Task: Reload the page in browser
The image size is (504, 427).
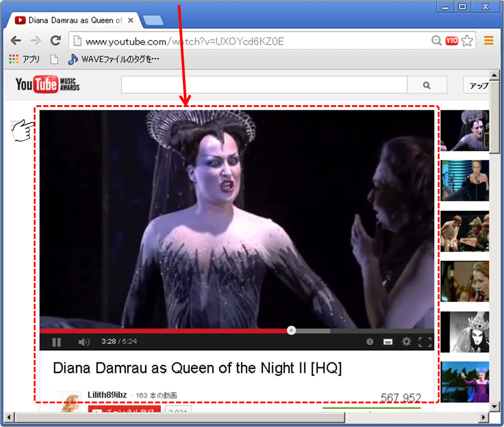Action: tap(55, 41)
